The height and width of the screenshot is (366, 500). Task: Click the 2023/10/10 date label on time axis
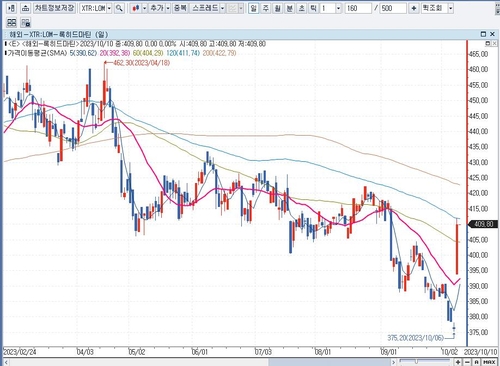(480, 352)
